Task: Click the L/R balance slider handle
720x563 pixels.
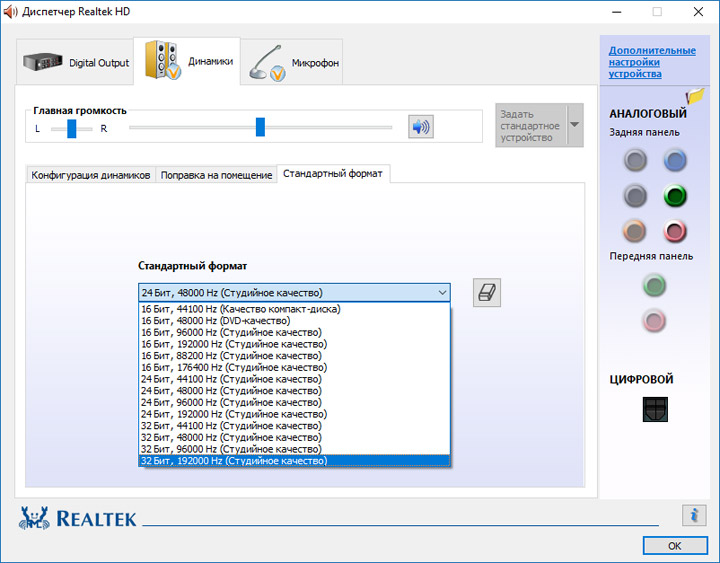Action: tap(72, 129)
